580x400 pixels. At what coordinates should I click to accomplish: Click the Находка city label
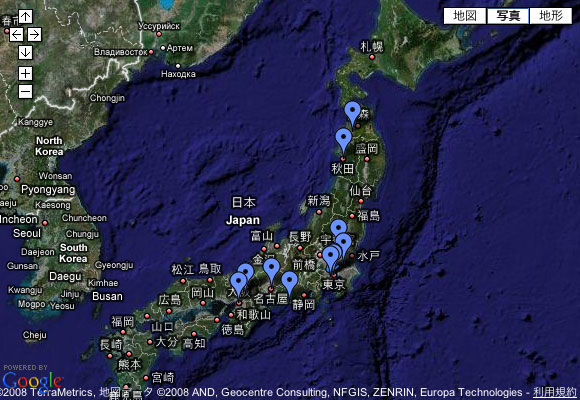click(x=178, y=74)
